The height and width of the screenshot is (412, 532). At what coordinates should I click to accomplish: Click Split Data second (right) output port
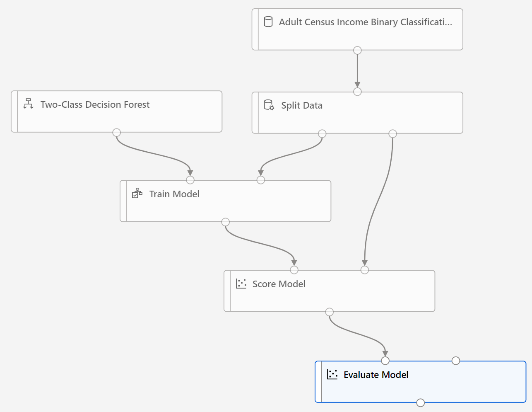pyautogui.click(x=392, y=133)
